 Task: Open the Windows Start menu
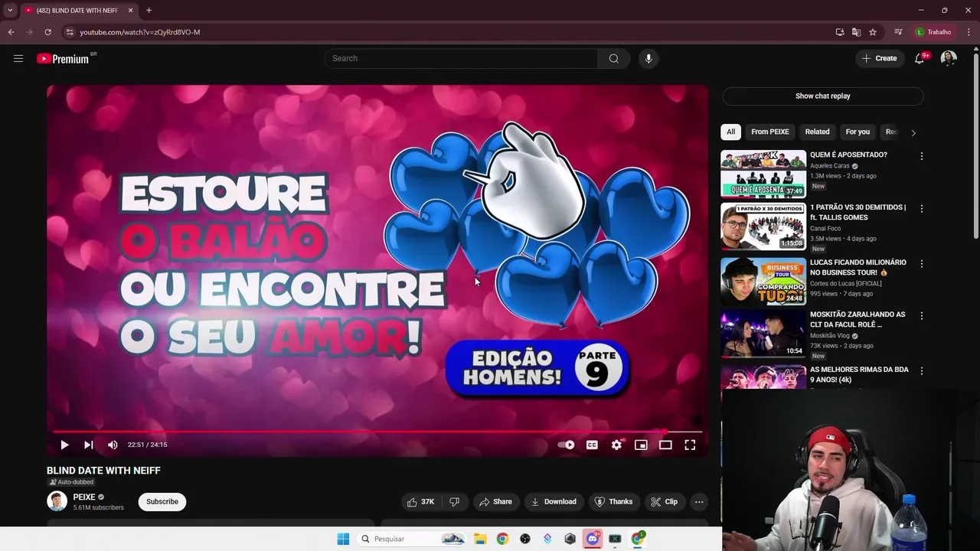pyautogui.click(x=343, y=539)
